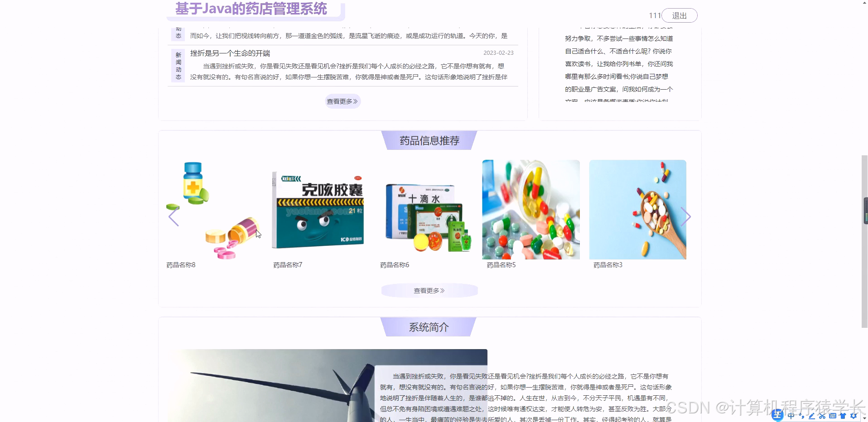
Task: Toggle Chinese/English with the 中 icon
Action: click(x=791, y=415)
